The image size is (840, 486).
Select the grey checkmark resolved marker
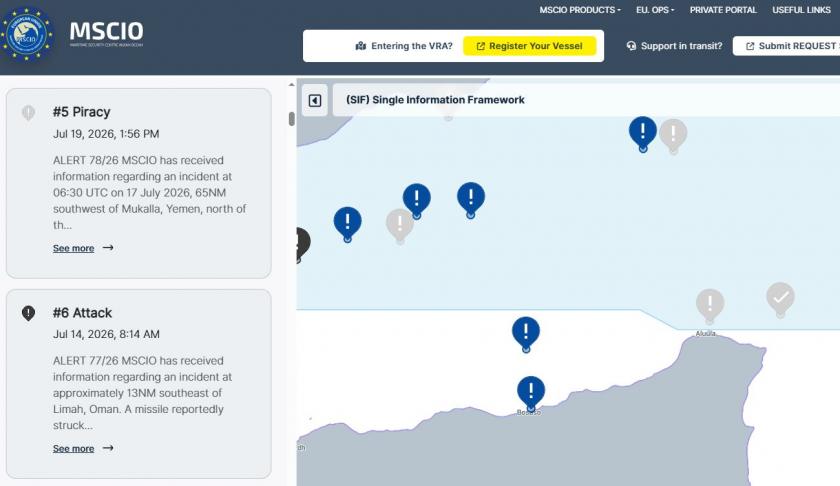coord(781,297)
